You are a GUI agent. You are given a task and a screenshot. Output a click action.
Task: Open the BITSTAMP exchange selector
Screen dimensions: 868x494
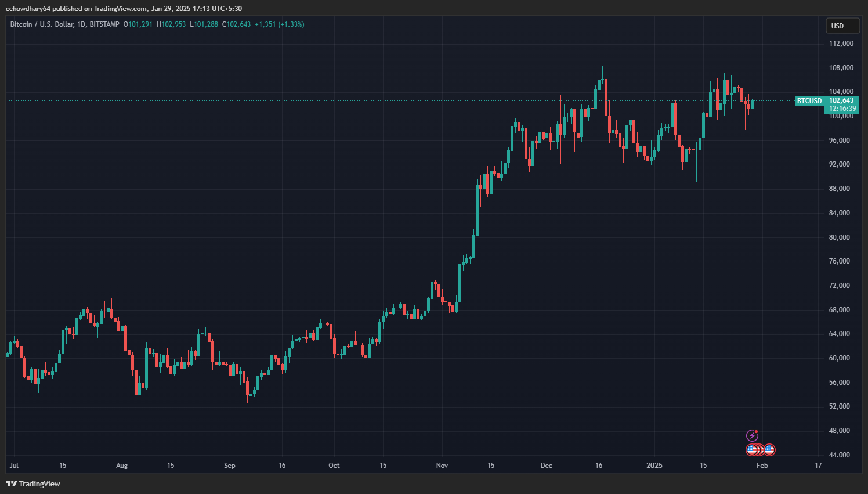click(103, 24)
